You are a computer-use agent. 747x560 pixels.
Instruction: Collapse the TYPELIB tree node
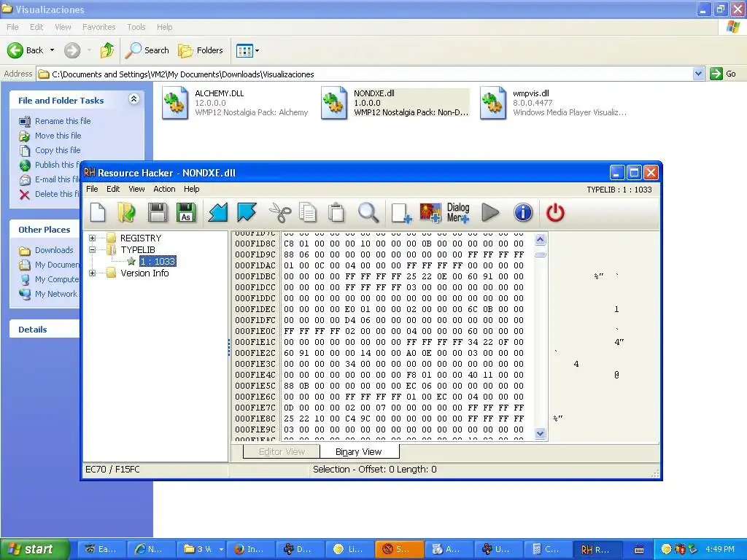click(x=93, y=249)
